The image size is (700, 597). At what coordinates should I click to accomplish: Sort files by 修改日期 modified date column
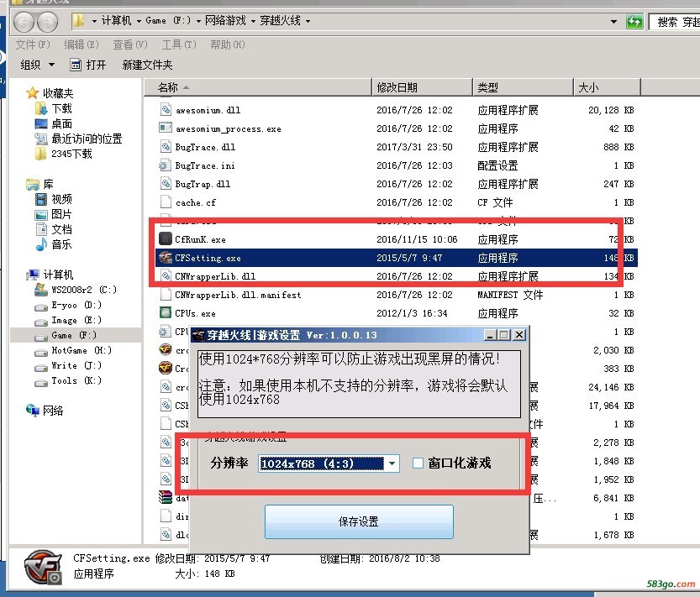point(423,87)
